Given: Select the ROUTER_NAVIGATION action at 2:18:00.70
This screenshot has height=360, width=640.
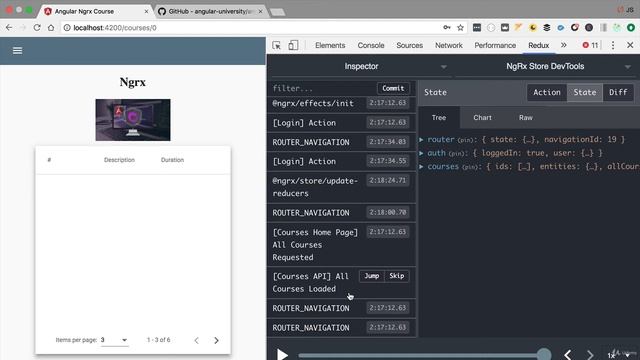Looking at the screenshot, I should (341, 213).
